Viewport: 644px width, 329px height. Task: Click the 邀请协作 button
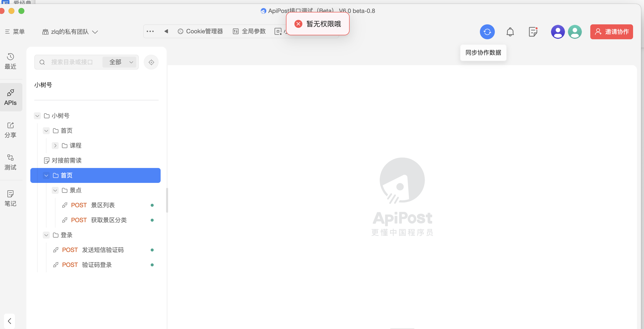point(611,32)
